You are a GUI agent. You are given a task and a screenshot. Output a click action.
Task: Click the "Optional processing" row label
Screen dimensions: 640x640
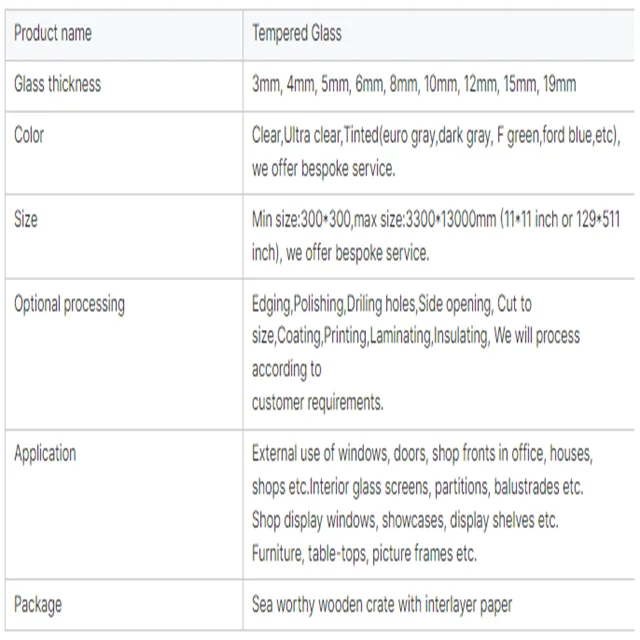tap(69, 304)
